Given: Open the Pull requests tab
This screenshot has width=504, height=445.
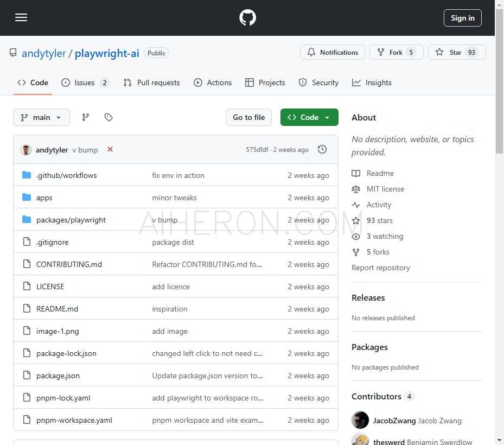Looking at the screenshot, I should [151, 82].
